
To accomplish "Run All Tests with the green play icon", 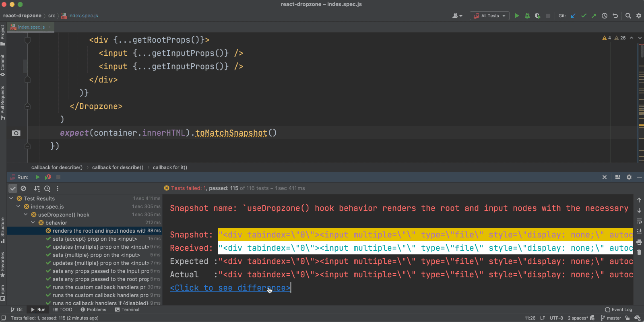I will pyautogui.click(x=517, y=16).
